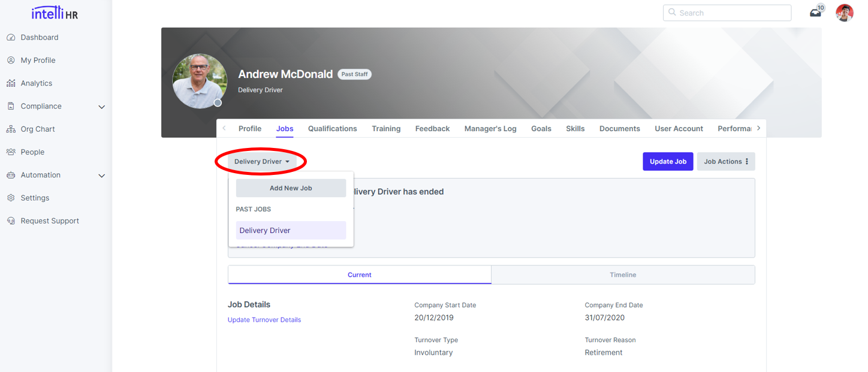
Task: Open Analytics via its chart icon
Action: click(x=11, y=83)
